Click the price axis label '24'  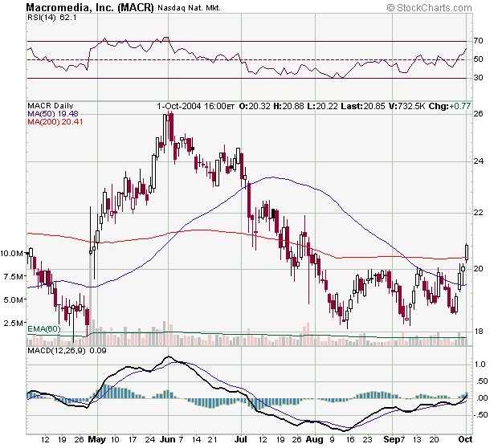coord(478,161)
